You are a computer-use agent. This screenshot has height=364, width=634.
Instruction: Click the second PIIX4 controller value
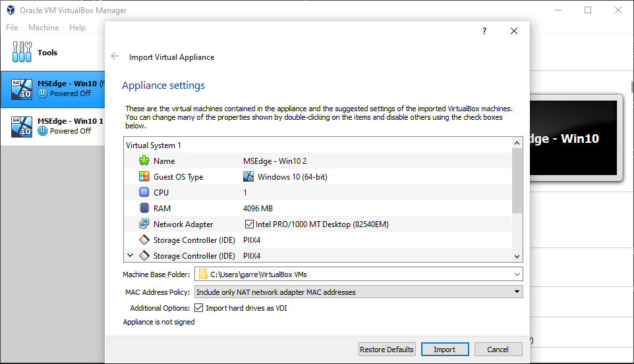(252, 256)
